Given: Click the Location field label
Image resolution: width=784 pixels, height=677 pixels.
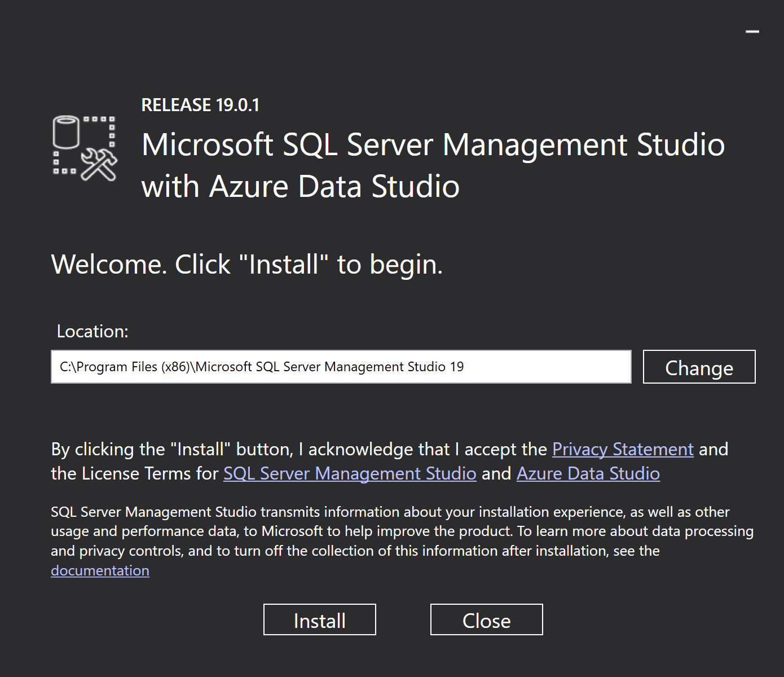Looking at the screenshot, I should coord(92,331).
